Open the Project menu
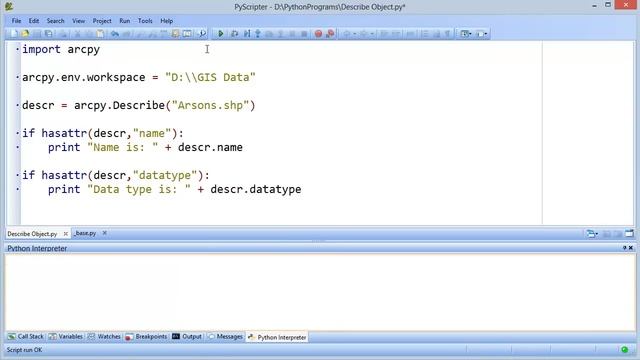Image resolution: width=640 pixels, height=360 pixels. (102, 21)
